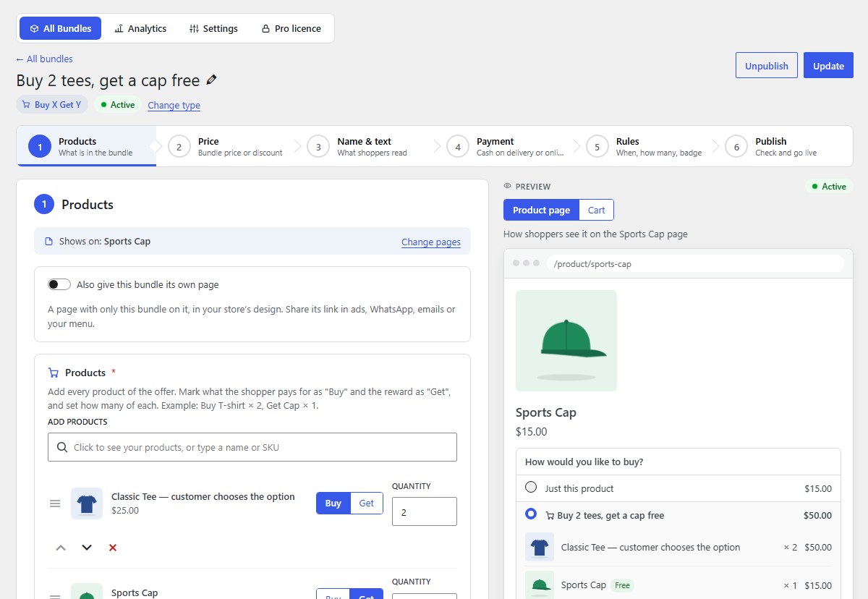Go to step 2 Price
868x599 pixels.
226,146
